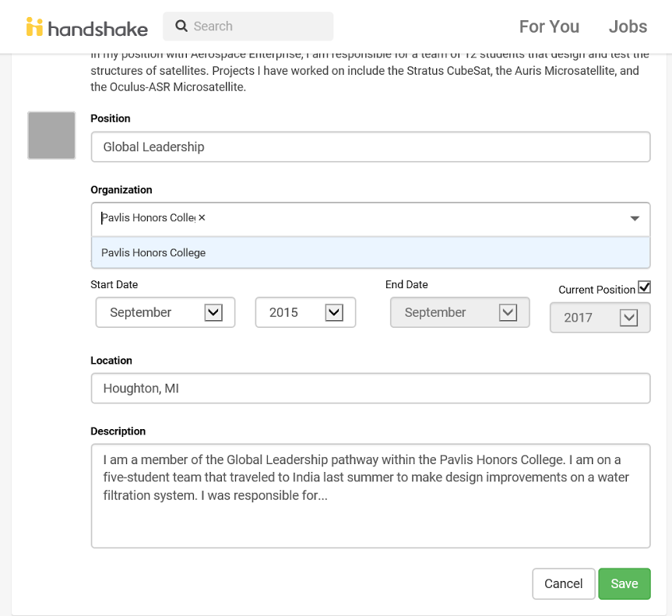Select Pavlis Honors College suggestion

tap(371, 253)
